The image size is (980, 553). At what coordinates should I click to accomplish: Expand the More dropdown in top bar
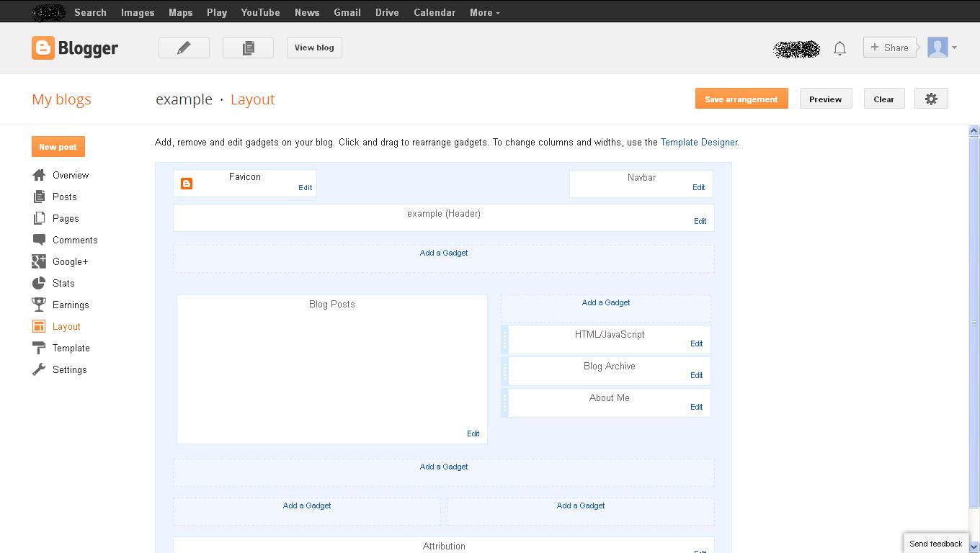click(484, 12)
